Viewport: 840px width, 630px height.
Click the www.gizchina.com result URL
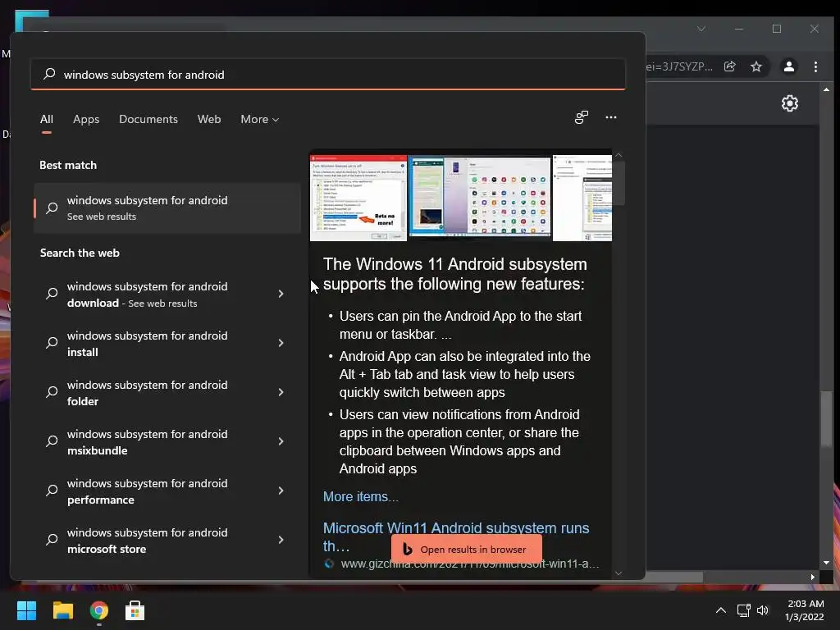pyautogui.click(x=470, y=564)
